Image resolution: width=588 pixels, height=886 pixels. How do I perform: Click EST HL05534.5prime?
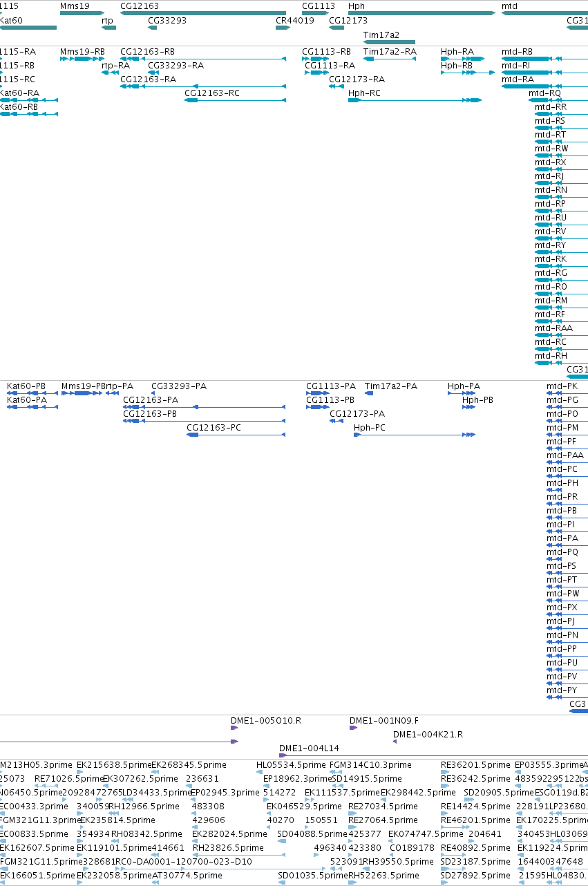pos(291,765)
